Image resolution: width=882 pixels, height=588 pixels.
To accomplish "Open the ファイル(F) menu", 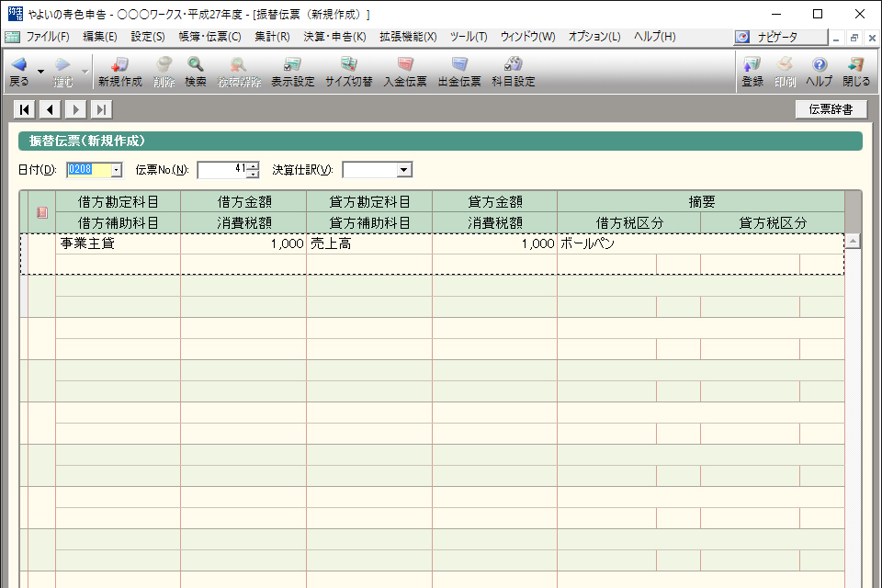I will click(x=48, y=37).
